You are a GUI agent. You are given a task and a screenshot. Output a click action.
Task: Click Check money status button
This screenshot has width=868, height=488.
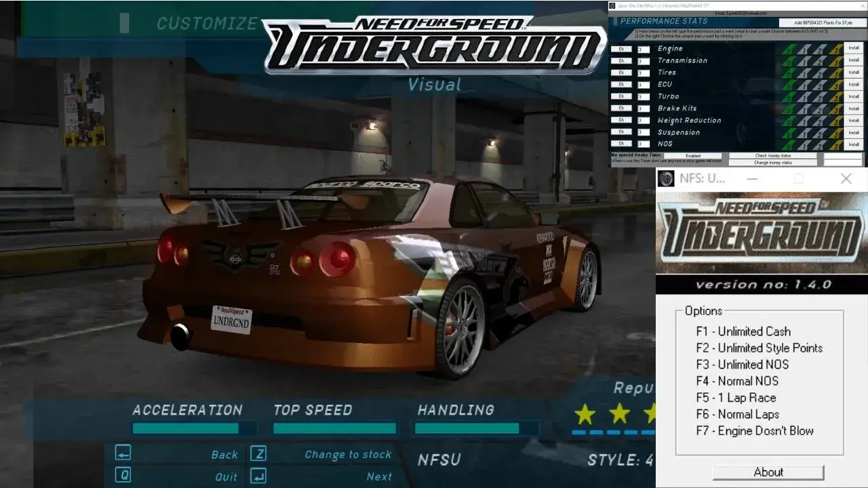pos(773,156)
